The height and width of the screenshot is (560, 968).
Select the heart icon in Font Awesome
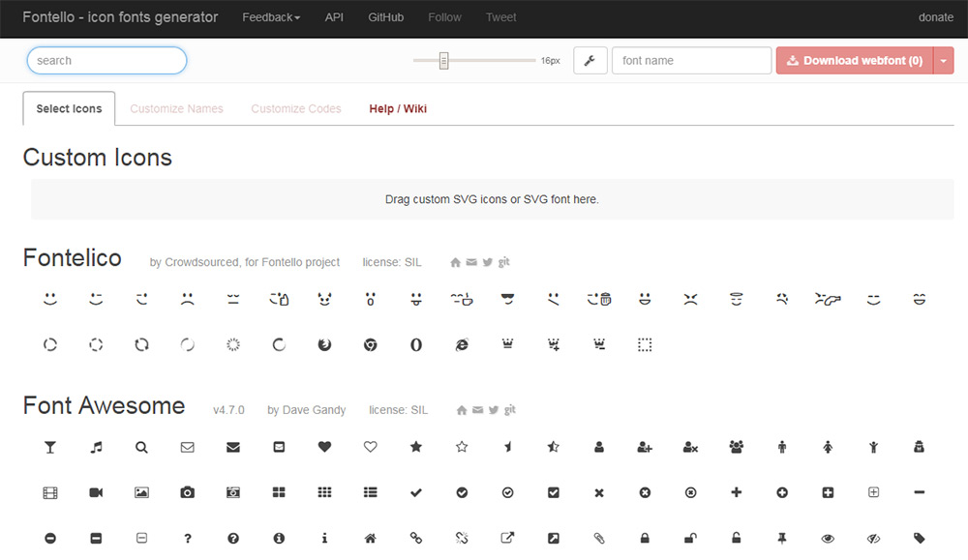click(324, 447)
